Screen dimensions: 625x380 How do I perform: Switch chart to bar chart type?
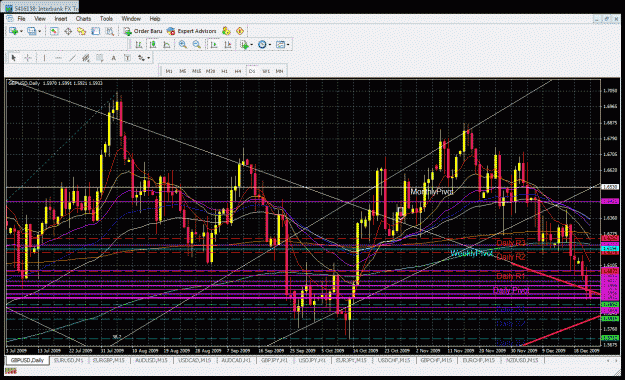[x=139, y=45]
